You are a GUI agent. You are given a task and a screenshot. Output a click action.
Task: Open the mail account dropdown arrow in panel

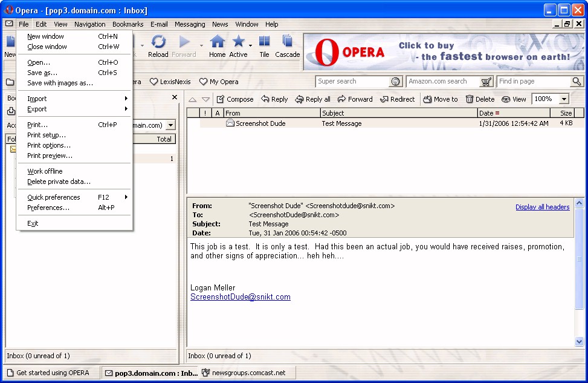tap(170, 125)
